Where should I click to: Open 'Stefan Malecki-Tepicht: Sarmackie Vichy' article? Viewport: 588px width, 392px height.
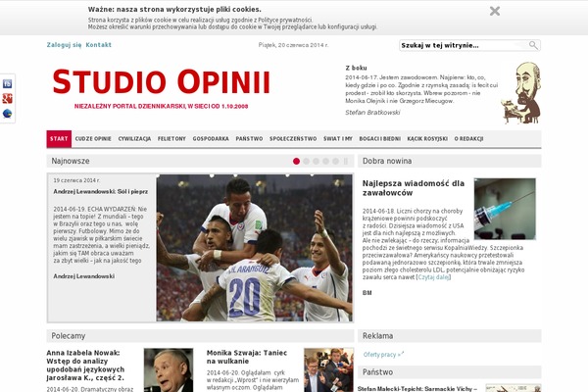[x=417, y=389]
